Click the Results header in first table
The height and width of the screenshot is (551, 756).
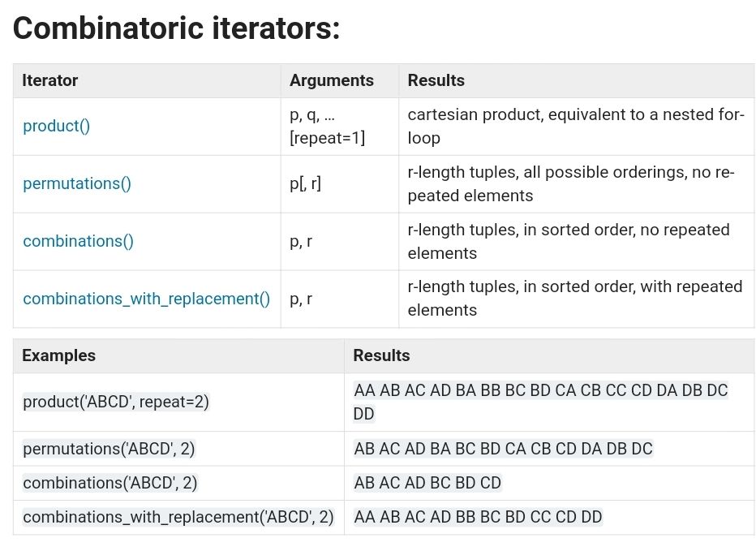[436, 80]
